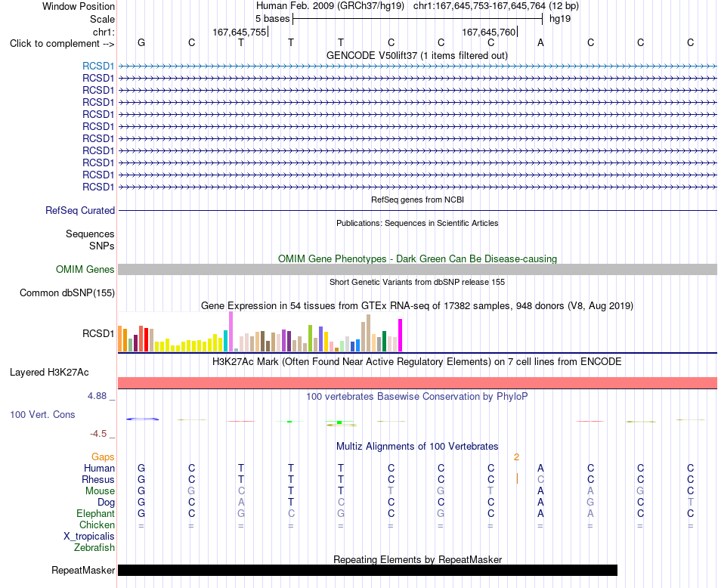This screenshot has width=718, height=588.
Task: Click the Sequences track label
Action: (90, 234)
